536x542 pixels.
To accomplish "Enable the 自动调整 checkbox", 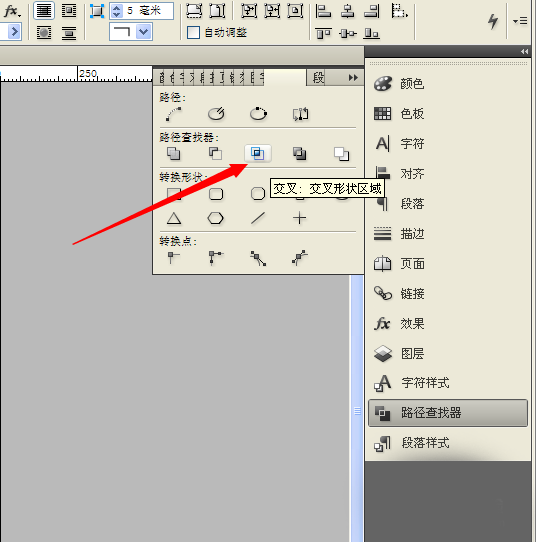I will 193,33.
